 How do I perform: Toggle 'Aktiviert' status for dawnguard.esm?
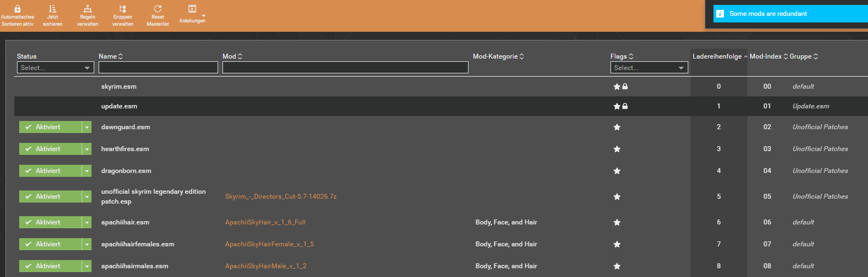pyautogui.click(x=50, y=127)
